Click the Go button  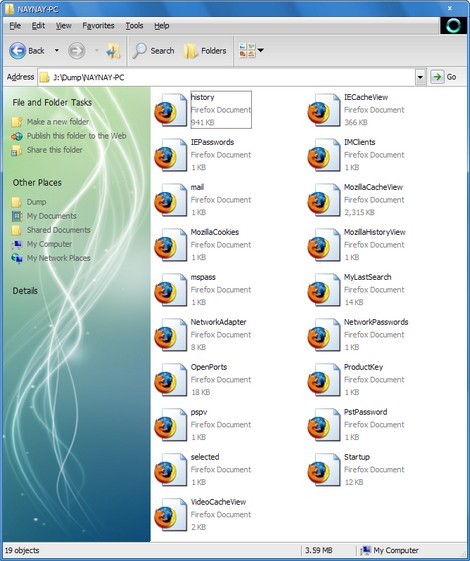444,77
